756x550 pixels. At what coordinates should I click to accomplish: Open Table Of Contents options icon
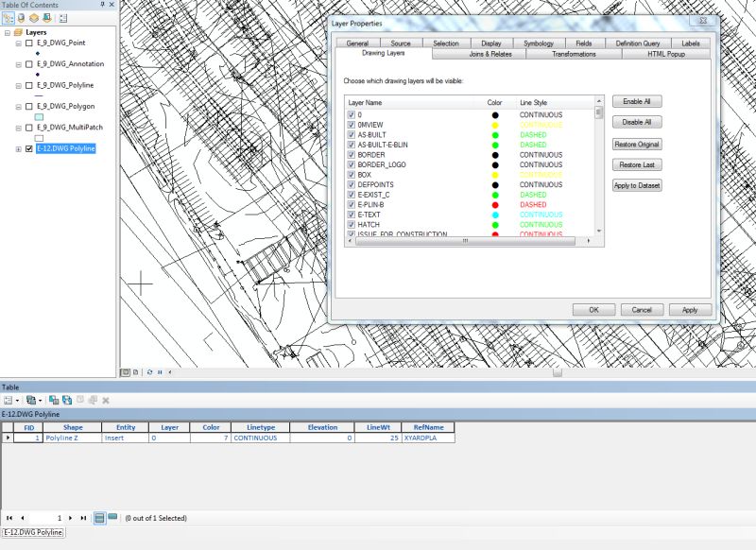62,18
